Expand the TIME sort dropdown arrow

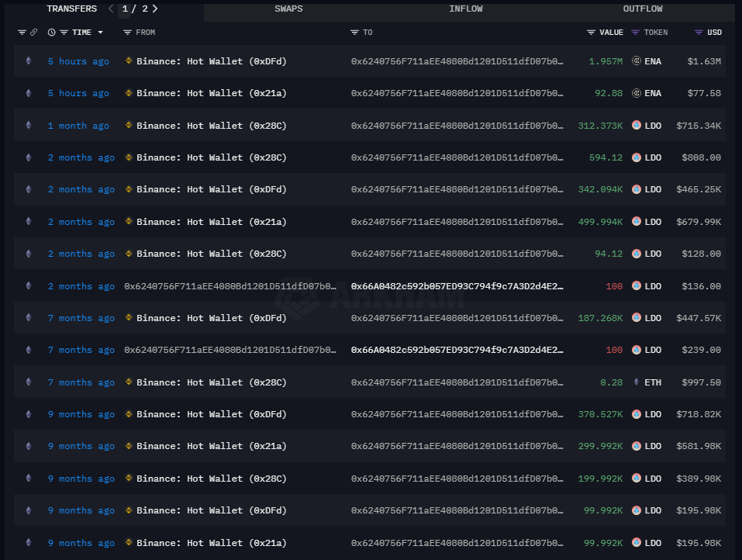coord(100,33)
